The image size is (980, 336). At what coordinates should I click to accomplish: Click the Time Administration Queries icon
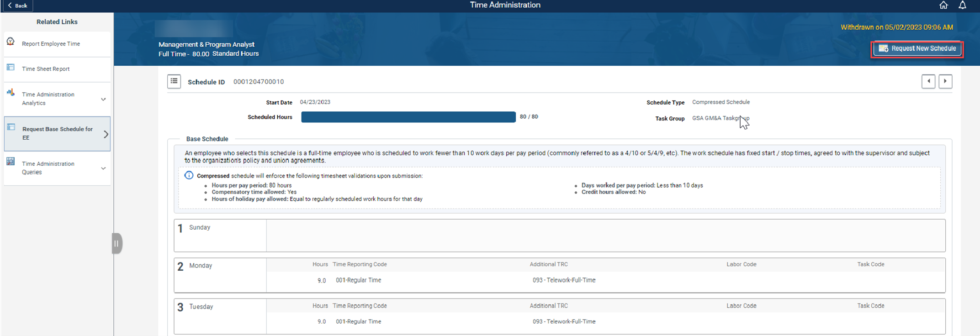pos(11,162)
